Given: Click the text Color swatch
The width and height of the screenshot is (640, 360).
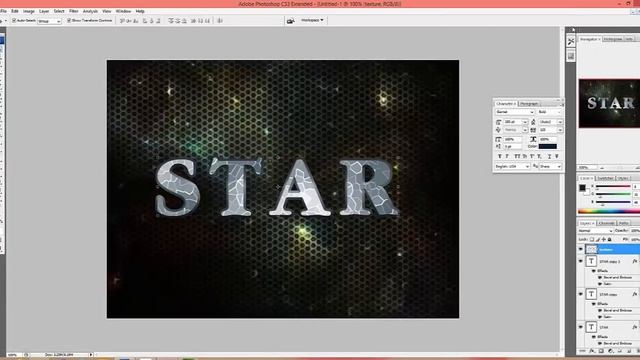Looking at the screenshot, I should coord(547,146).
